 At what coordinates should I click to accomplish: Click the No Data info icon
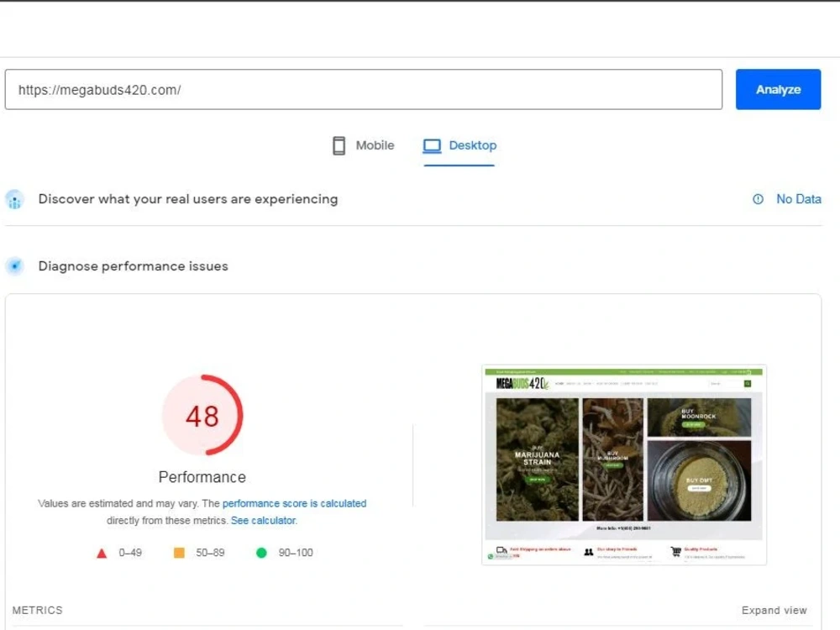click(x=758, y=199)
